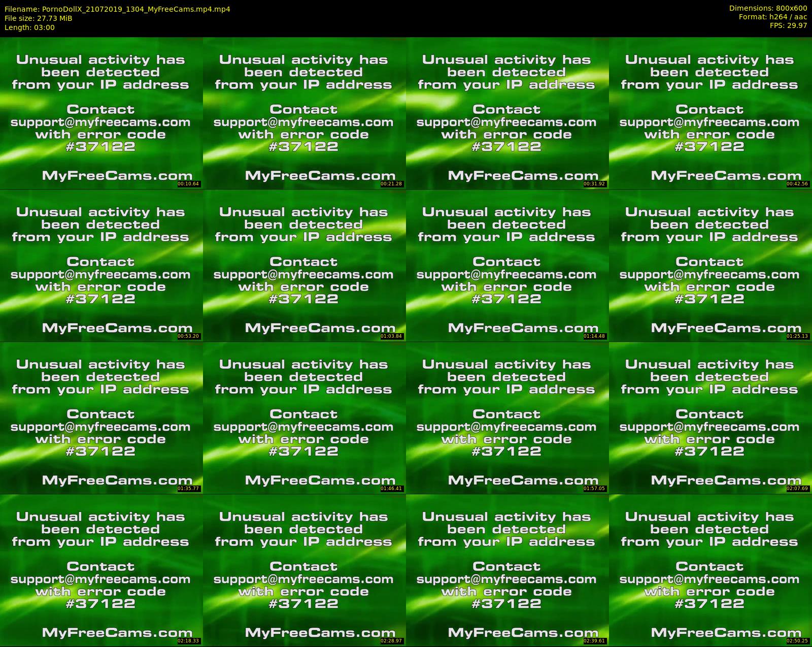
Task: Click the Filename line in the header
Action: pyautogui.click(x=117, y=9)
